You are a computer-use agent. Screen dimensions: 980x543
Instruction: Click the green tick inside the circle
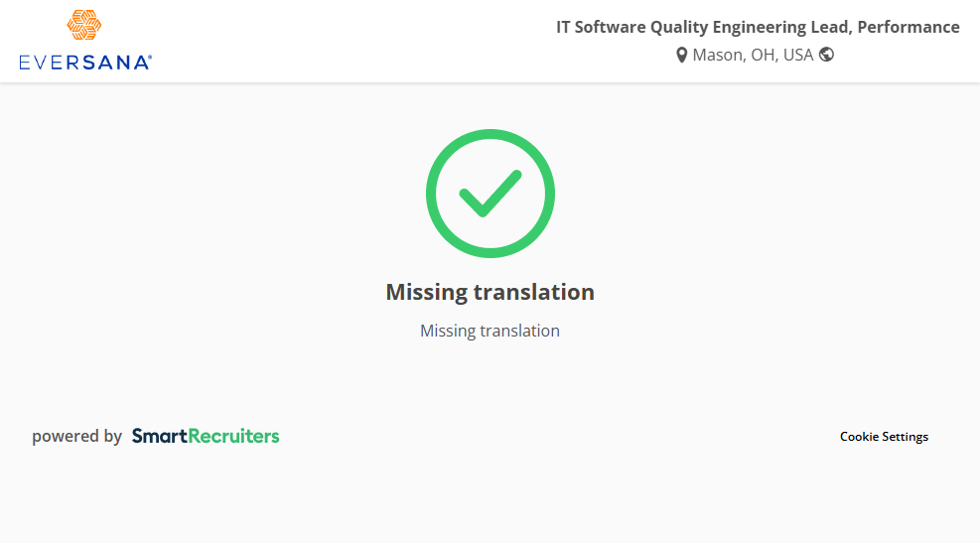(490, 193)
